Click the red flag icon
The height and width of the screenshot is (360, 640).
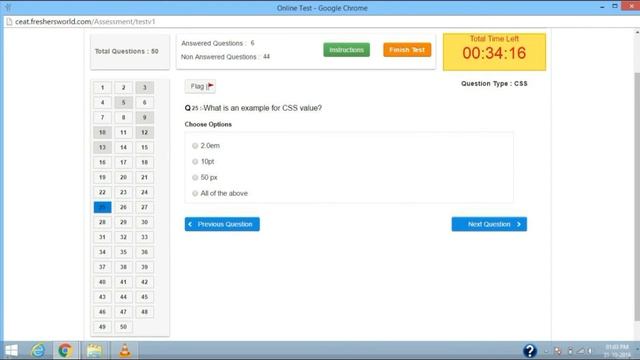point(211,86)
